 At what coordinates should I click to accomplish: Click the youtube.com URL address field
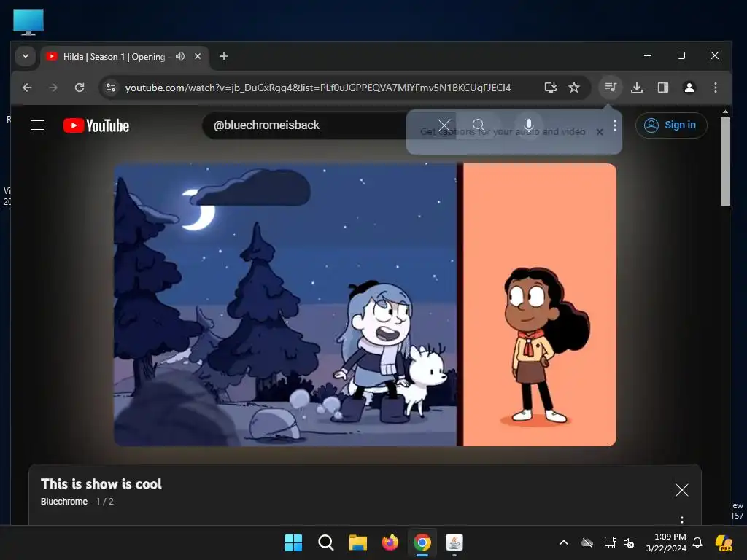click(x=318, y=87)
